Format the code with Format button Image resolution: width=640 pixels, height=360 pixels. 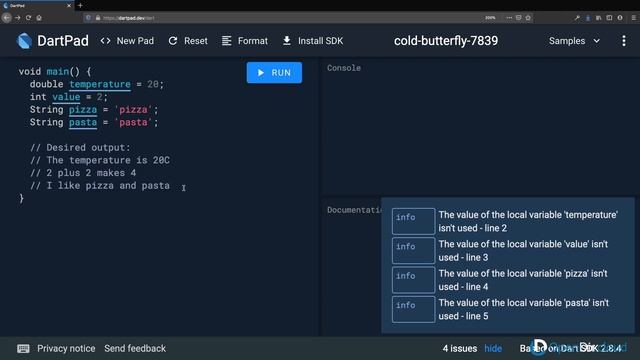coord(245,41)
